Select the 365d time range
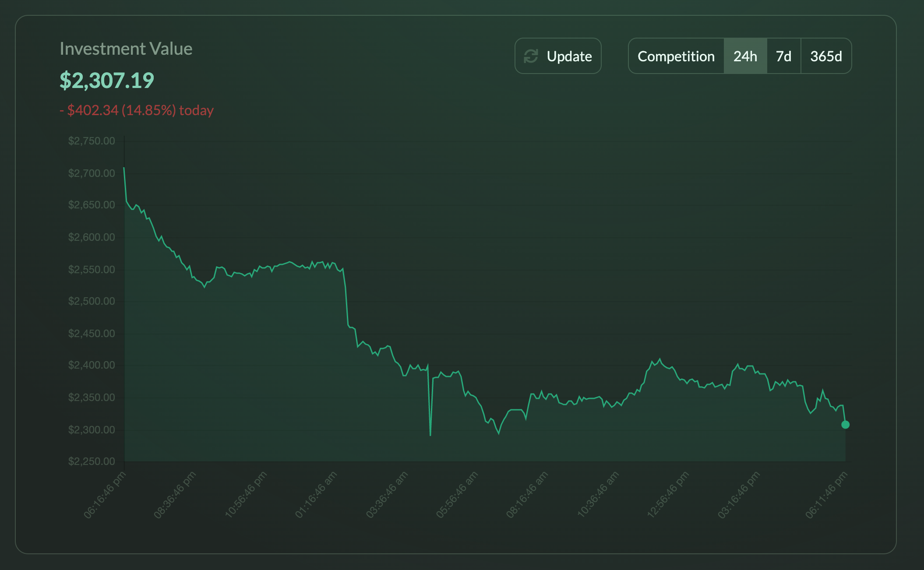Image resolution: width=924 pixels, height=570 pixels. (826, 56)
